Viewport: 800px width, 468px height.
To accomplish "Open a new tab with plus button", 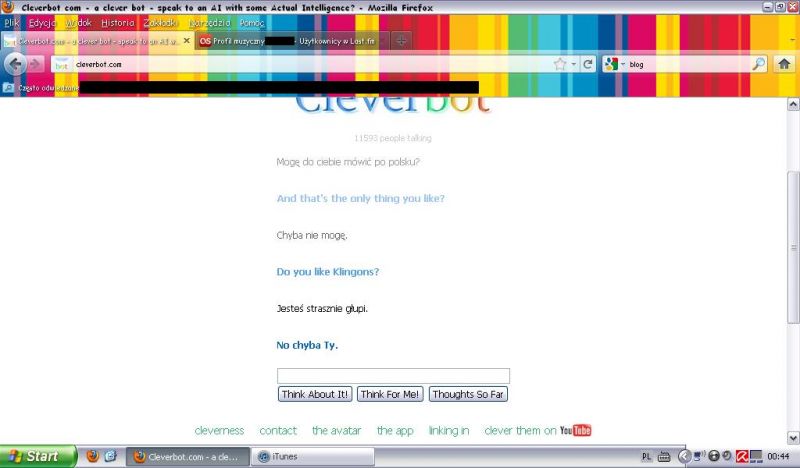I will (402, 41).
